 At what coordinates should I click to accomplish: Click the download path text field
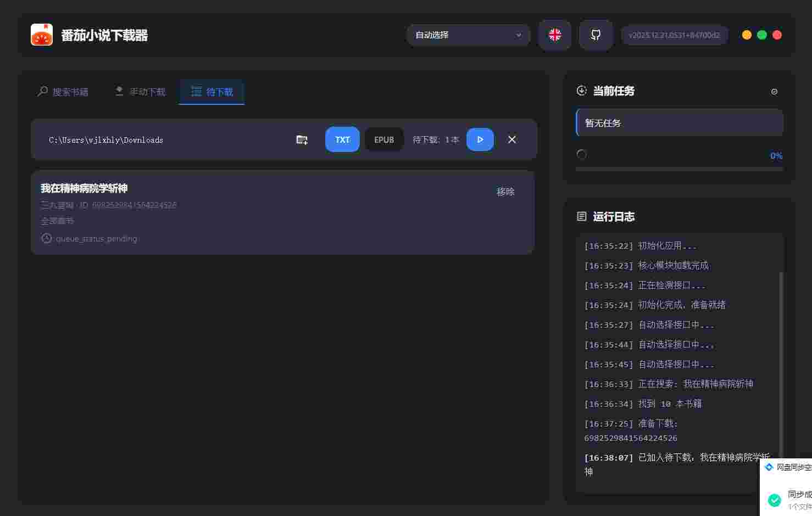pyautogui.click(x=165, y=140)
